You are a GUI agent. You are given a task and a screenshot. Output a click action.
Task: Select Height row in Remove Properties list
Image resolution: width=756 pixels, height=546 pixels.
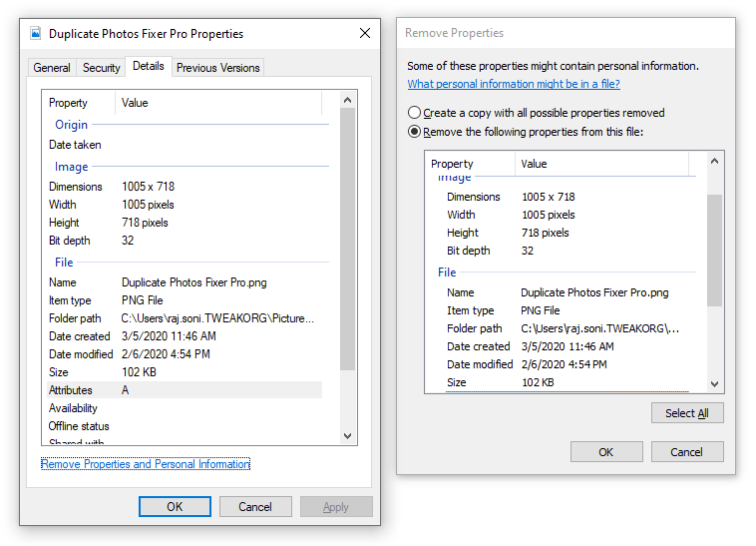[567, 233]
